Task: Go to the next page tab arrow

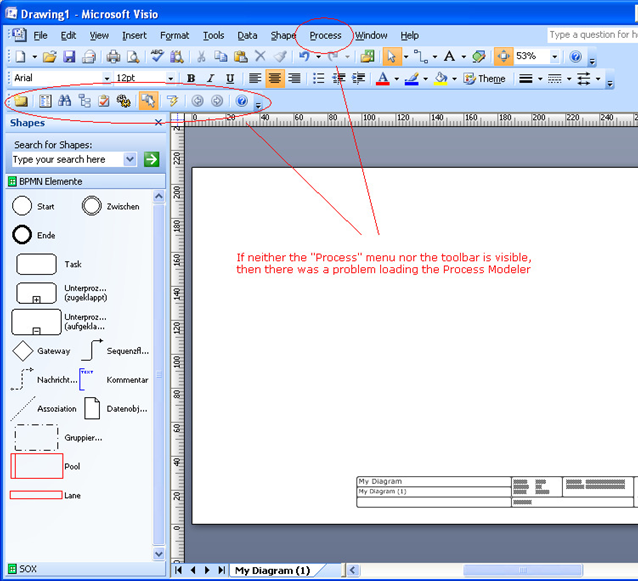Action: tap(207, 570)
